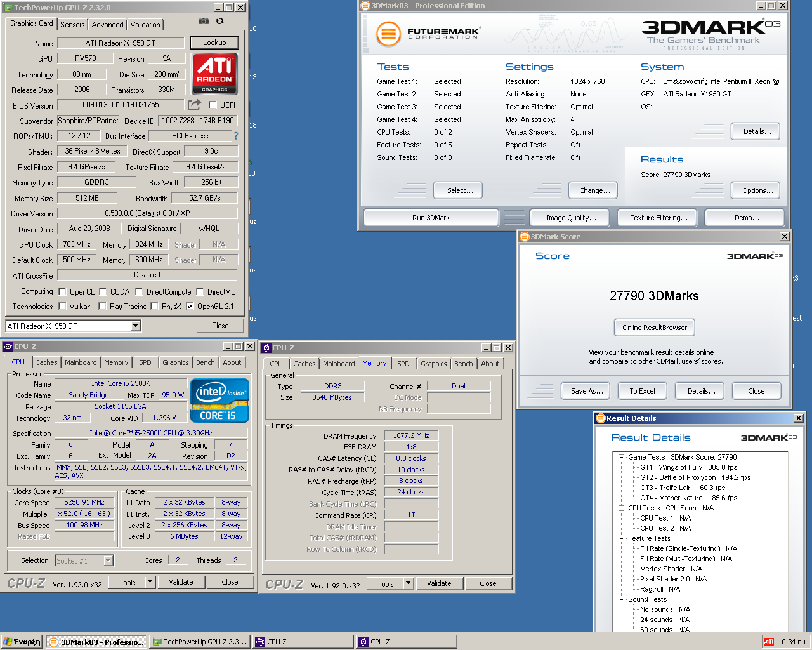Click Image Quality button
This screenshot has height=650, width=812.
click(571, 218)
